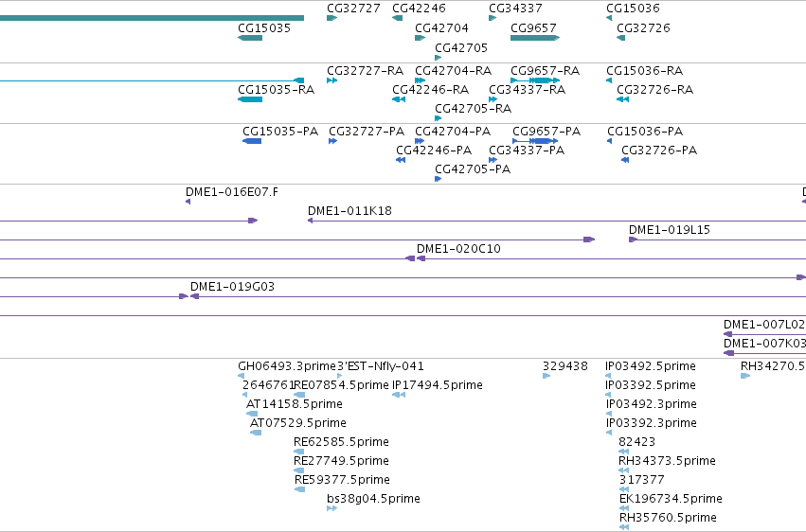Click the IP17494.5prime EST label
Viewport: 806px width, 532px height.
pyautogui.click(x=438, y=385)
